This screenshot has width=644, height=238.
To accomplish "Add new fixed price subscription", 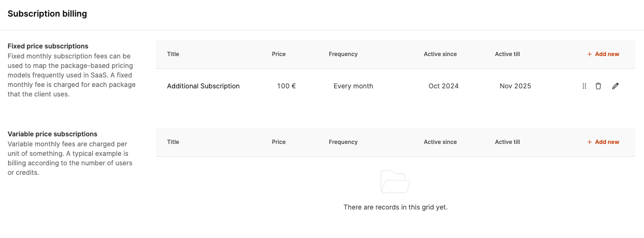I will pyautogui.click(x=603, y=54).
